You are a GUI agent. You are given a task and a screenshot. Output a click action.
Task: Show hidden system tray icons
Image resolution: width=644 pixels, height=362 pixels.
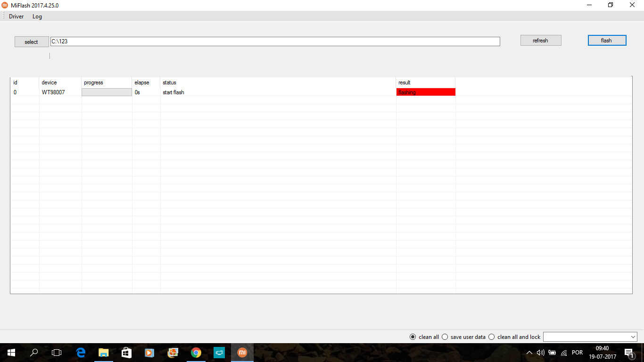click(x=529, y=353)
